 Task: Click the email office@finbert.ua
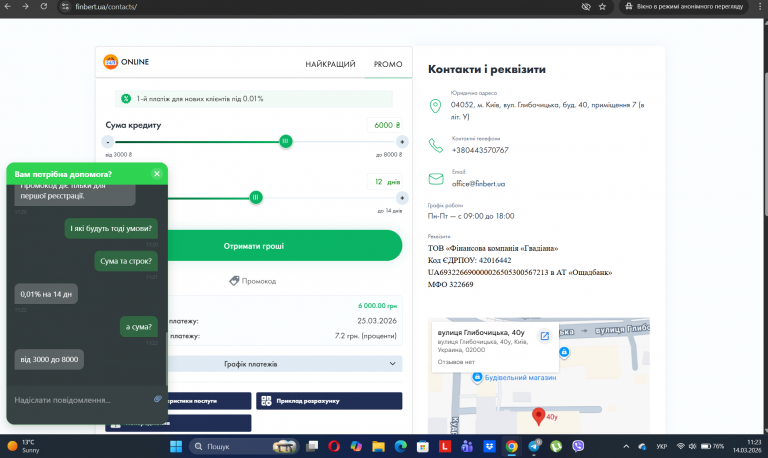click(478, 184)
